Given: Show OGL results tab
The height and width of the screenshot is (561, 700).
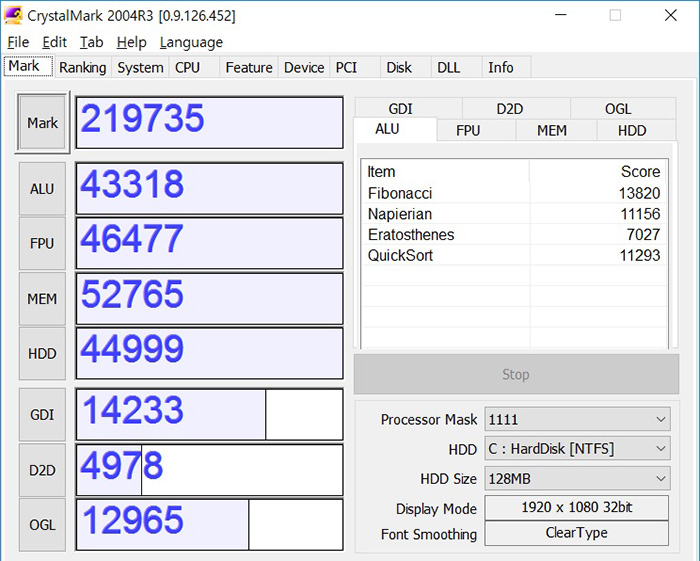Looking at the screenshot, I should [623, 109].
